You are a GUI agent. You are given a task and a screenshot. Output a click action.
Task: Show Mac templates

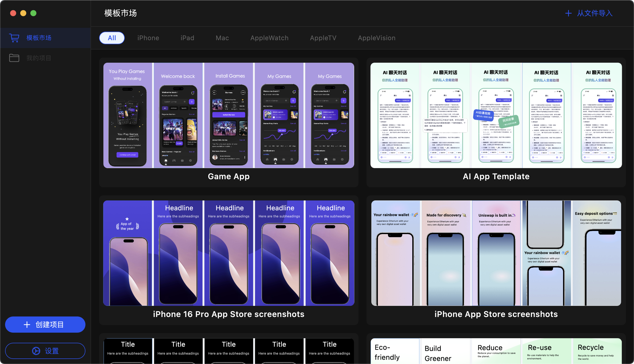coord(222,38)
